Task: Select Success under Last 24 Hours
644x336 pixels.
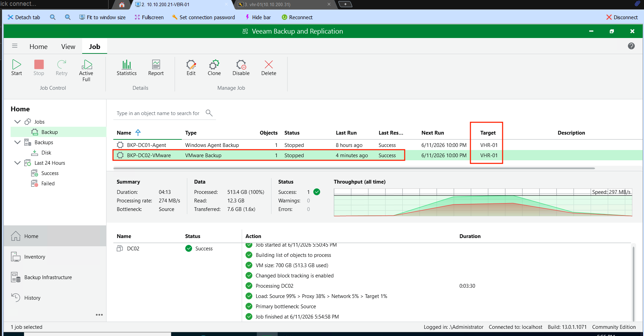Action: click(x=50, y=173)
